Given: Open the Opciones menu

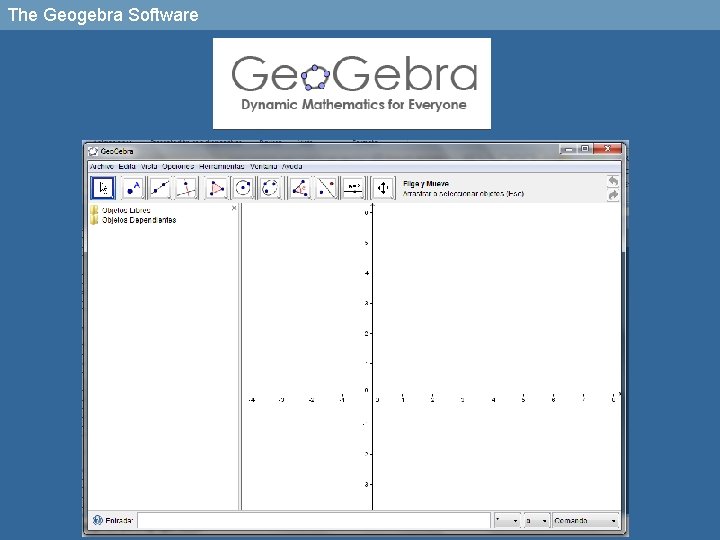Looking at the screenshot, I should pyautogui.click(x=178, y=166).
